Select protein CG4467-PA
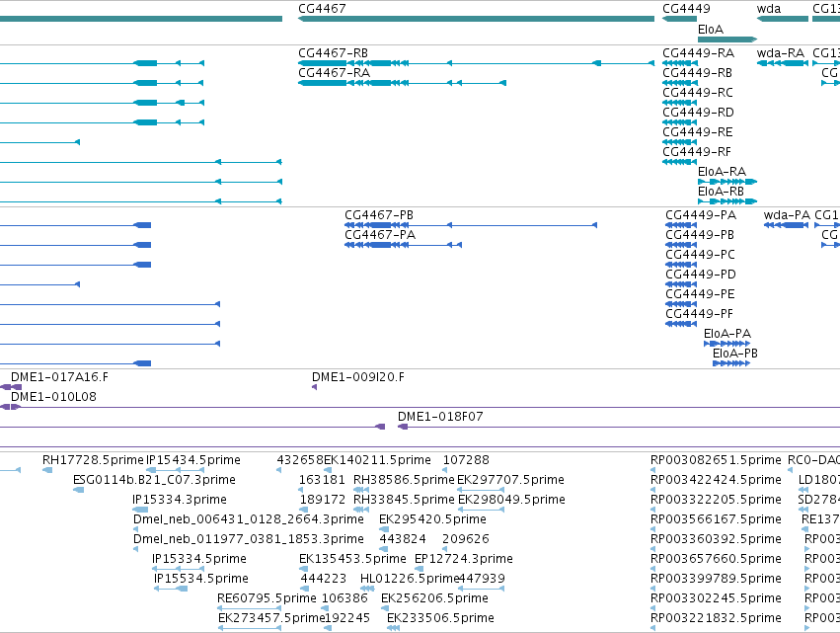 click(404, 245)
